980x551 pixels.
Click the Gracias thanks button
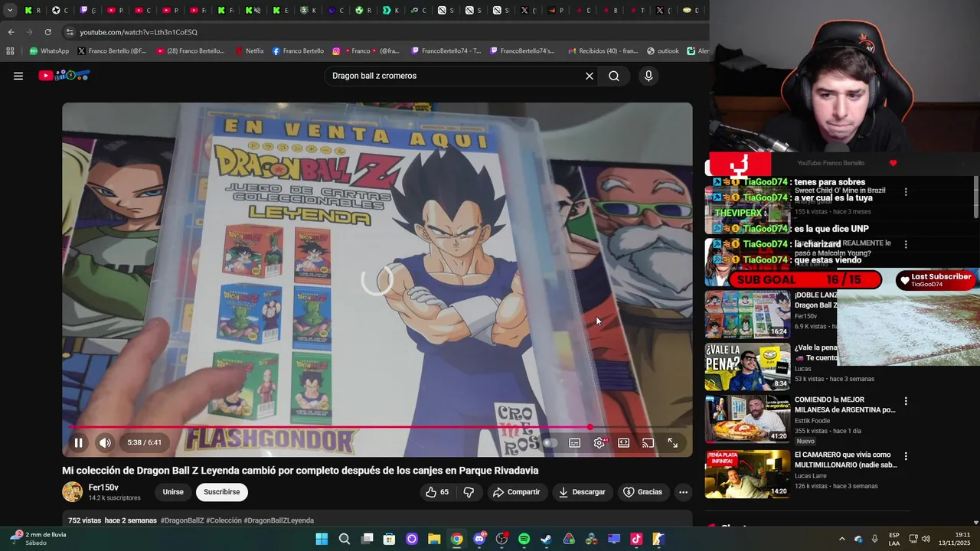coord(642,492)
